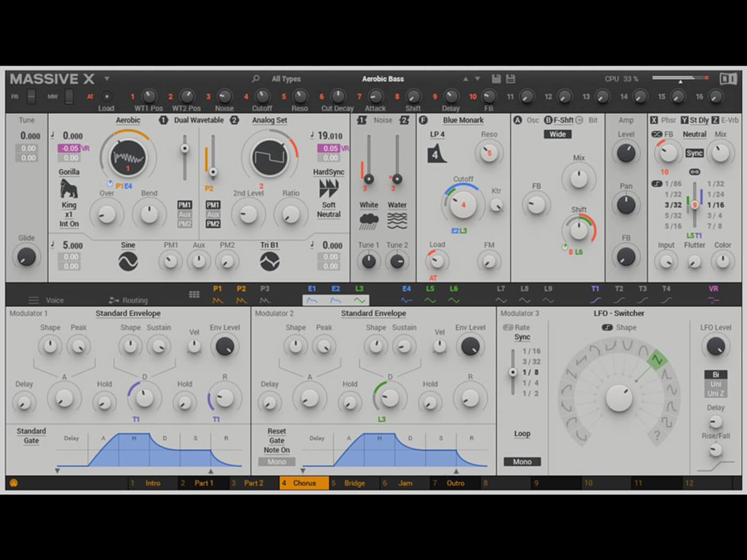
Task: Click the Gorilla oscillator mode icon
Action: (x=69, y=188)
